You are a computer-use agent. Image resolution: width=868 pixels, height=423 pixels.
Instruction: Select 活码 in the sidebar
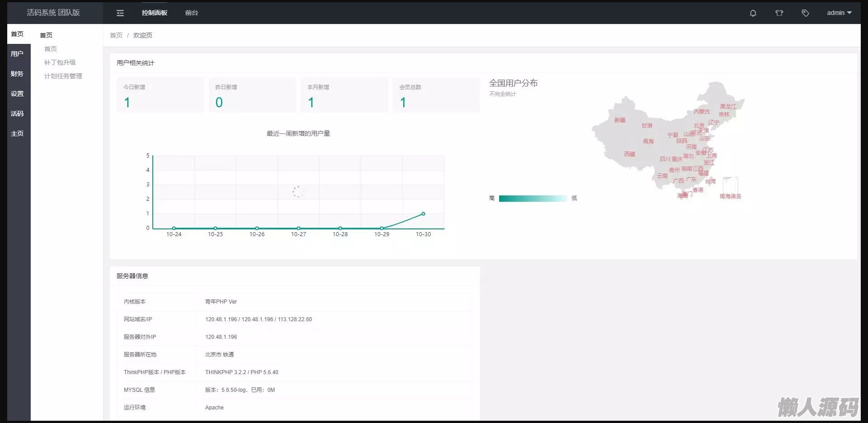point(17,114)
